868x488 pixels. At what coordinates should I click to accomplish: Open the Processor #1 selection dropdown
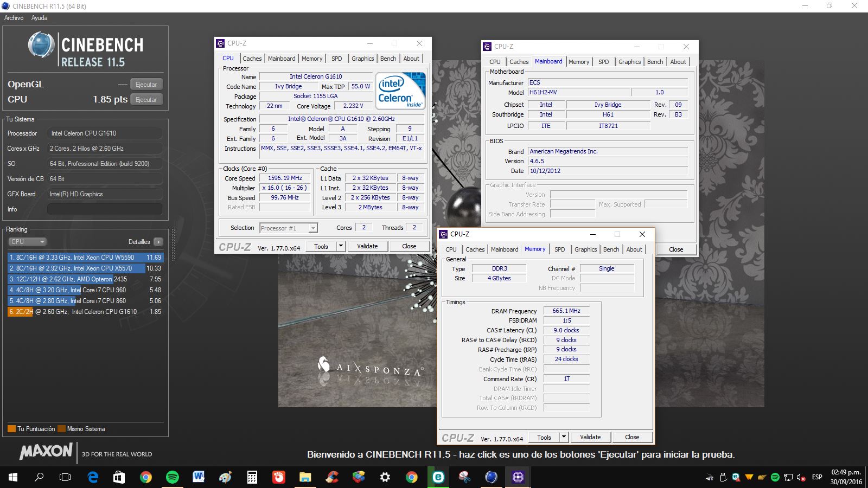(x=288, y=228)
